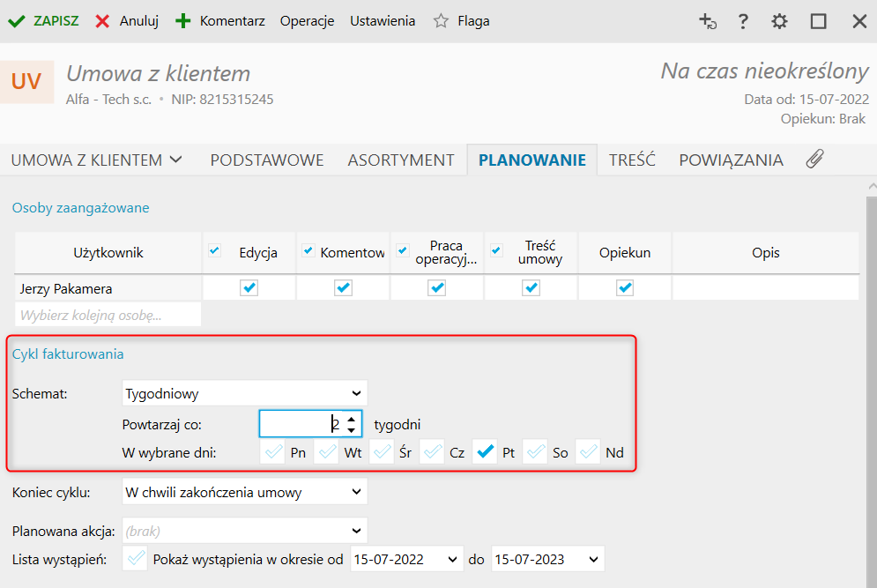Switch to the Treść tab

pyautogui.click(x=632, y=160)
